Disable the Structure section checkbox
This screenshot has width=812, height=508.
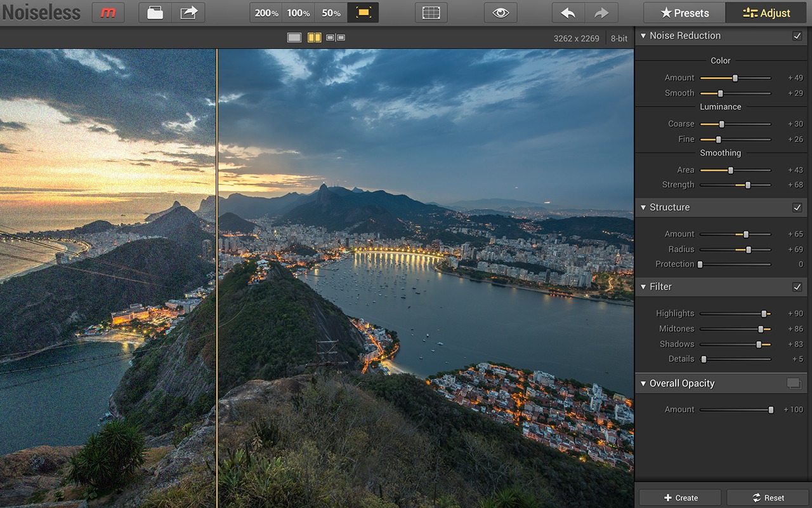click(x=797, y=208)
